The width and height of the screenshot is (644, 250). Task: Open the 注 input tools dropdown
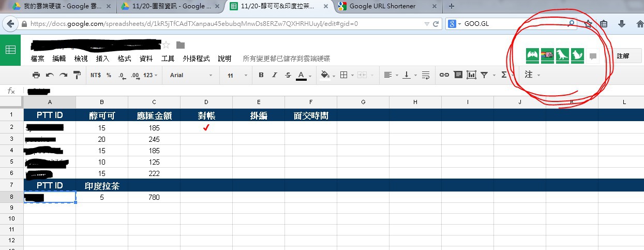click(x=532, y=75)
